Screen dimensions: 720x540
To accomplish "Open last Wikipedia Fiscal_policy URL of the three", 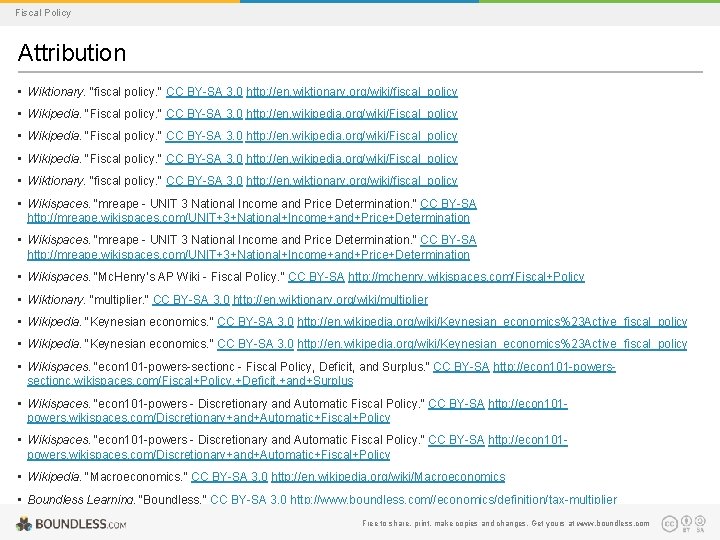I will tap(352, 159).
